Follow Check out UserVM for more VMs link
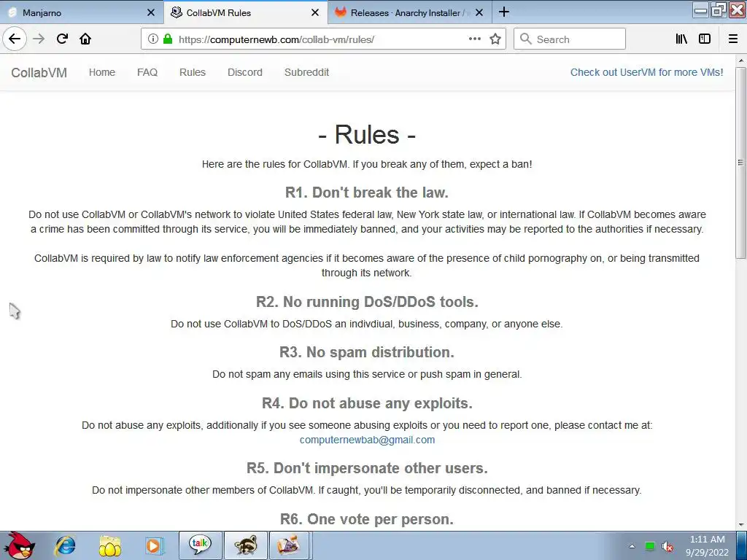 pos(646,72)
